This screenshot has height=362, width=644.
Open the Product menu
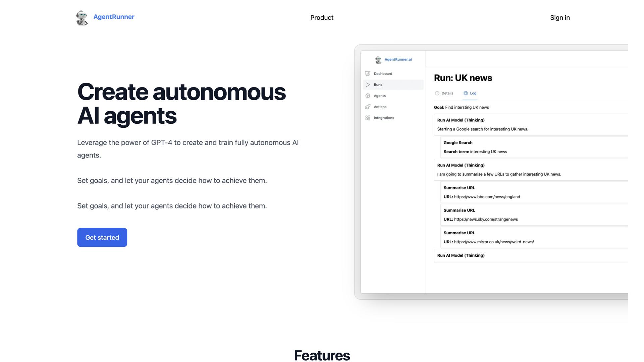pos(322,17)
